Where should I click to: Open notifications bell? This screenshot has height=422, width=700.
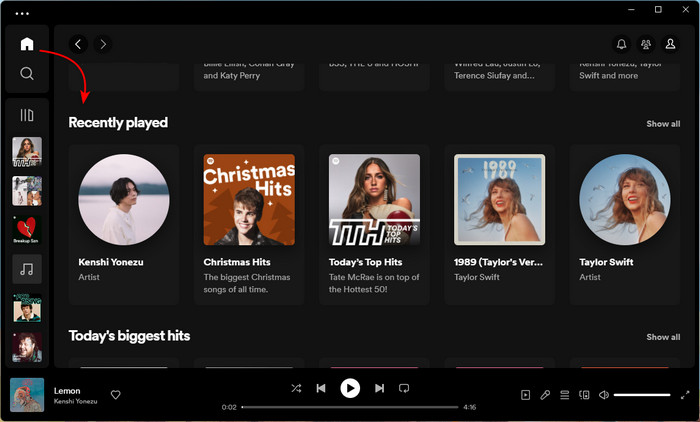pyautogui.click(x=621, y=44)
